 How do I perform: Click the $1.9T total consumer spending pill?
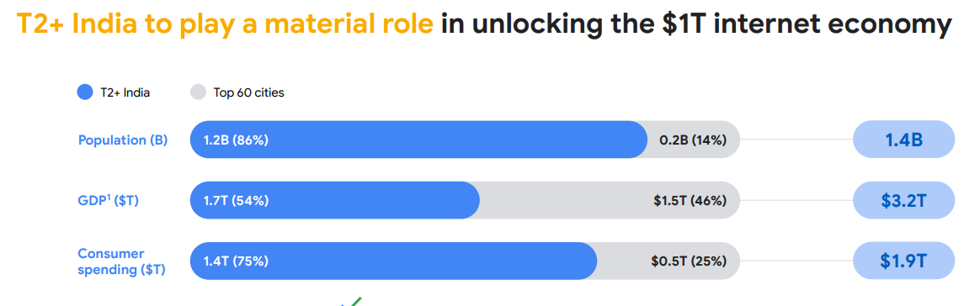[x=903, y=261]
